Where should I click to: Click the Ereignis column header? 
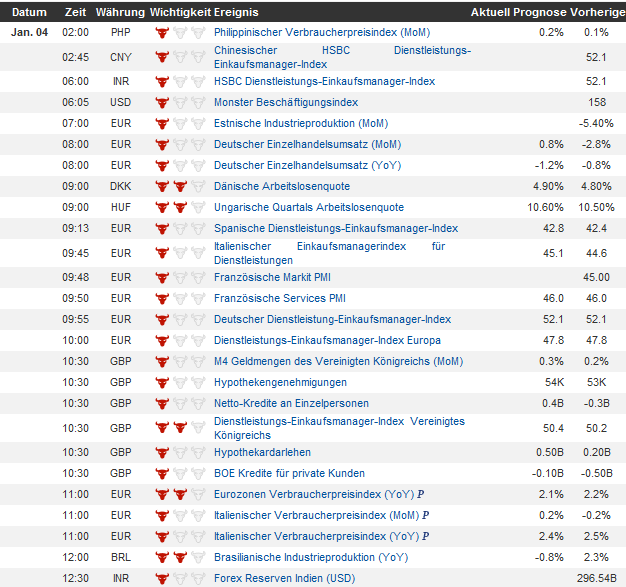[236, 12]
